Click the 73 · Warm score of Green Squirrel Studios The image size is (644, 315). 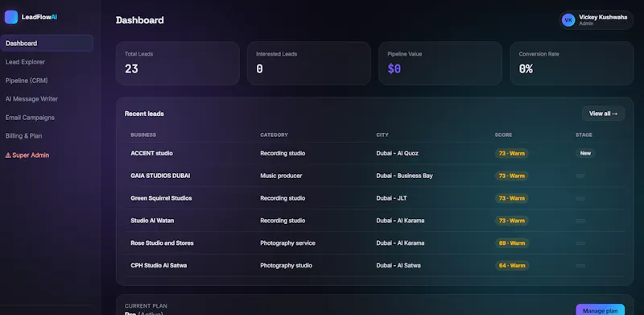(x=512, y=198)
